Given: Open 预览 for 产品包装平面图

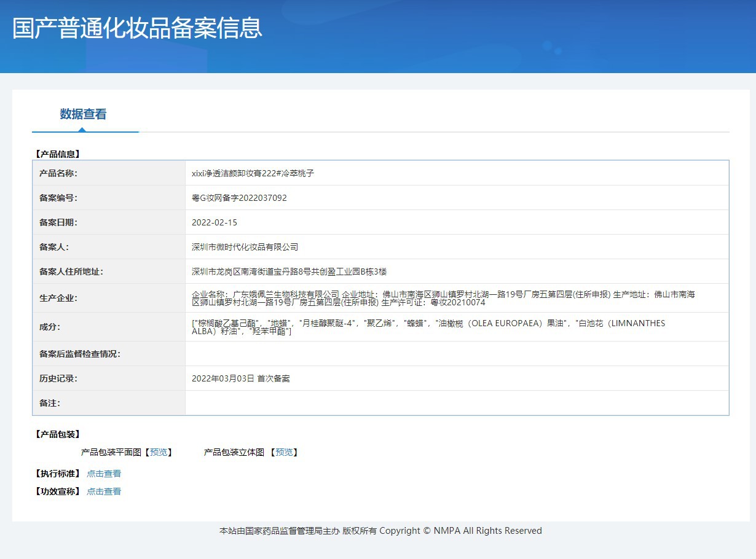Looking at the screenshot, I should pos(159,452).
